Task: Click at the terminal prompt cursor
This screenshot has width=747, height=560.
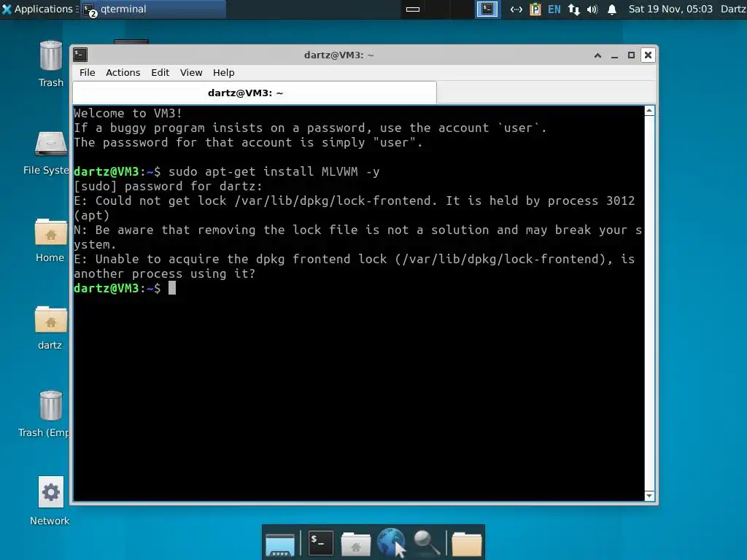Action: (x=172, y=288)
